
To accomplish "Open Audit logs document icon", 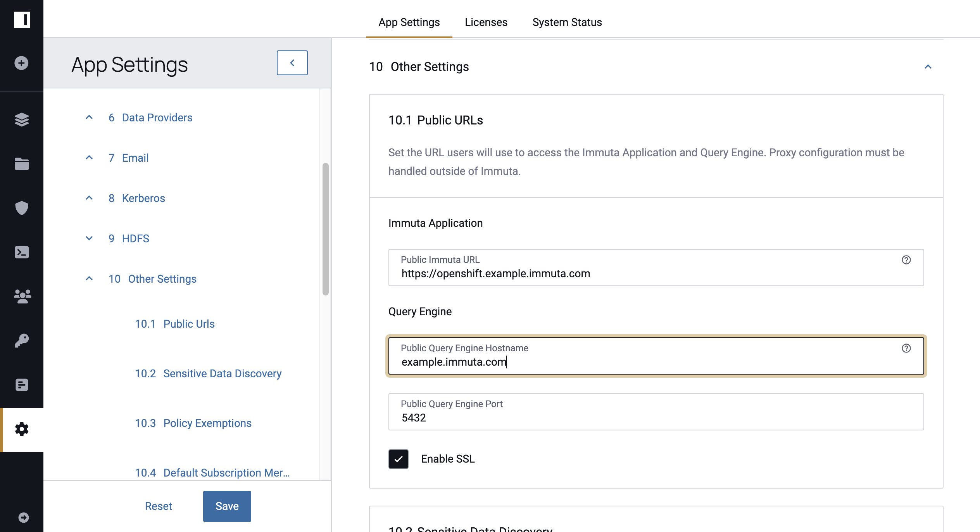I will tap(22, 385).
